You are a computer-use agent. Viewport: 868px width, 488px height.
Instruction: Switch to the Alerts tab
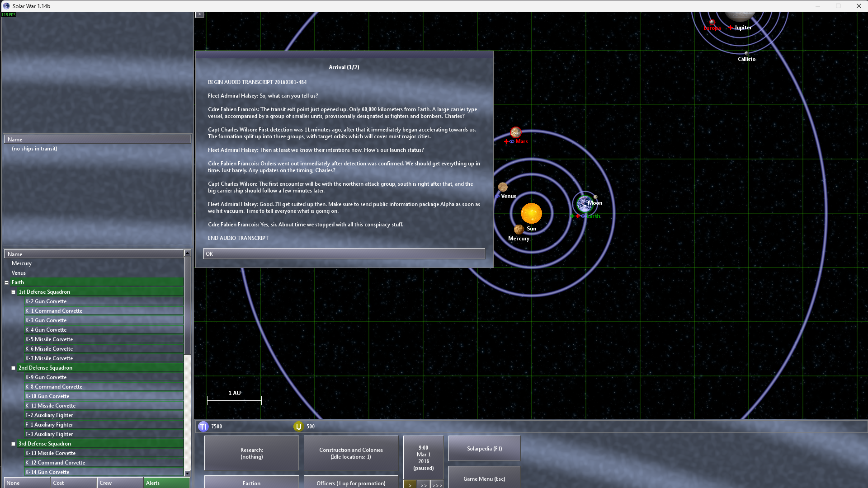click(x=166, y=483)
